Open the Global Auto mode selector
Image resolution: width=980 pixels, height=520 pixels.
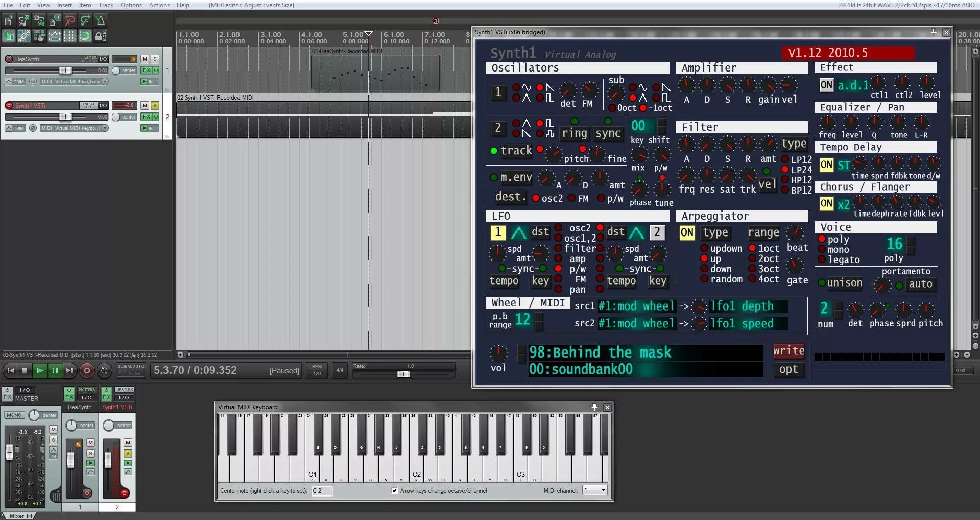[x=131, y=370]
